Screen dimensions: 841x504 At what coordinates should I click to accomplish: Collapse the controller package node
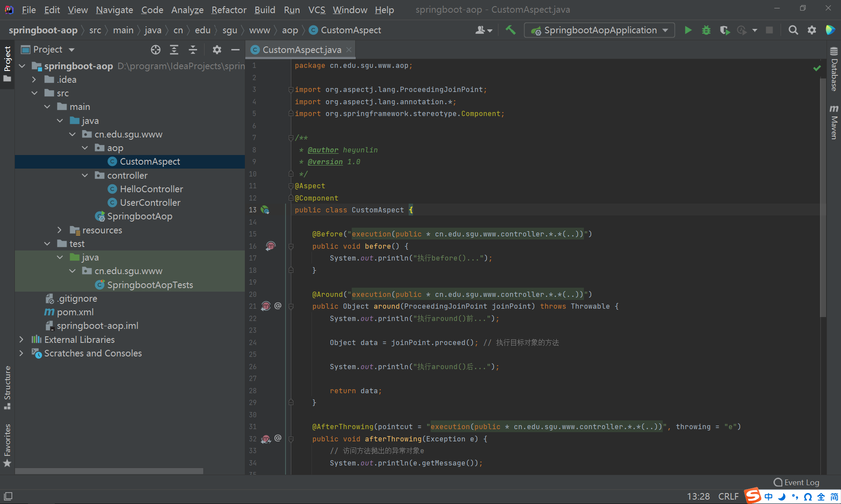pos(85,176)
